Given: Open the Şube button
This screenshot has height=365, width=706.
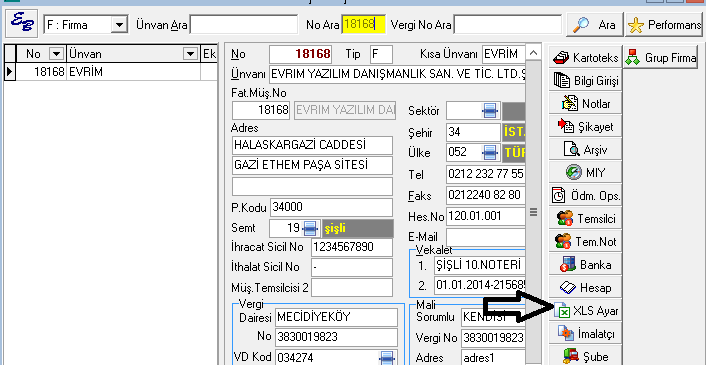Looking at the screenshot, I should click(585, 356).
